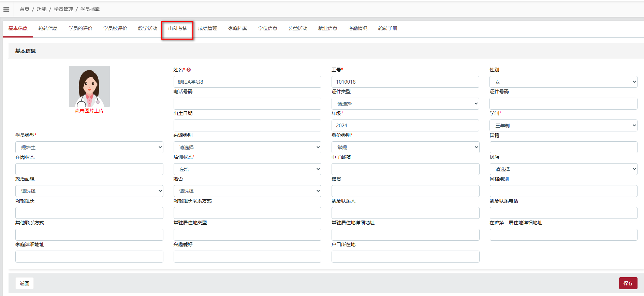
Task: Focus the 在岗状态 input field
Action: click(x=89, y=169)
